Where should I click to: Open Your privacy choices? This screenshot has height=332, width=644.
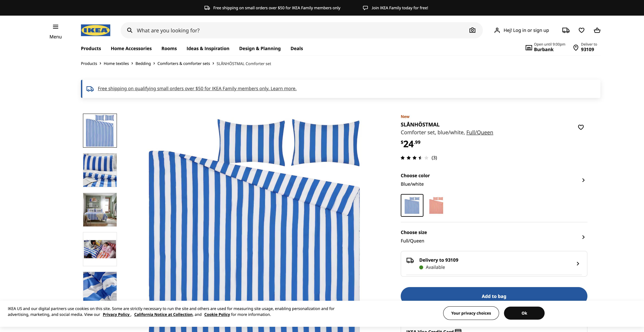pyautogui.click(x=471, y=313)
